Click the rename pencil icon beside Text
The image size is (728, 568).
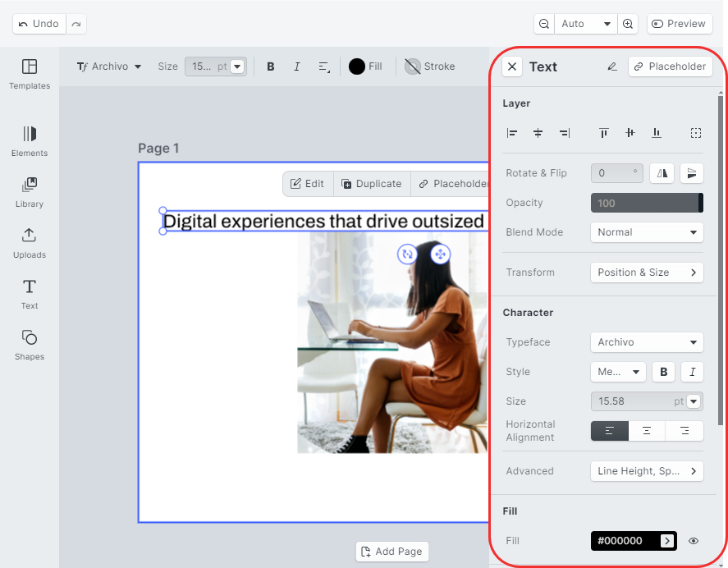pyautogui.click(x=612, y=66)
